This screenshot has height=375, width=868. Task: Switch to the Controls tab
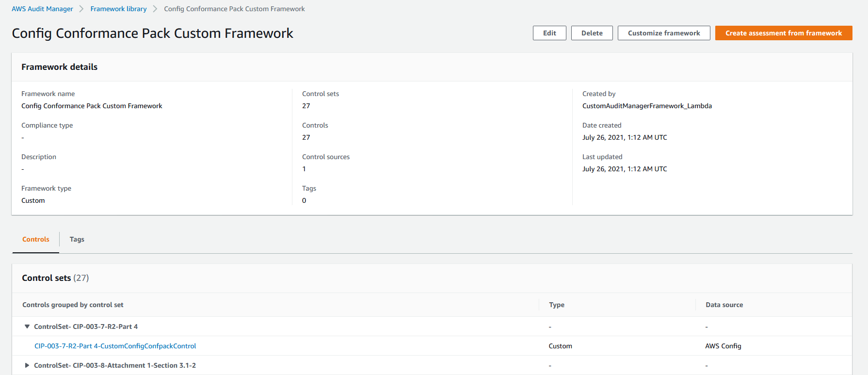[36, 239]
